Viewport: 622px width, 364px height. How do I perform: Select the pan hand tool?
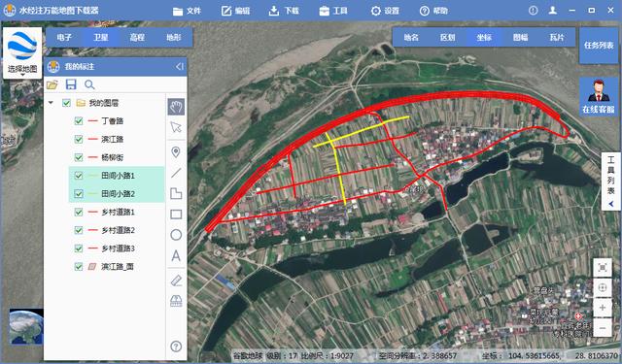[x=176, y=107]
